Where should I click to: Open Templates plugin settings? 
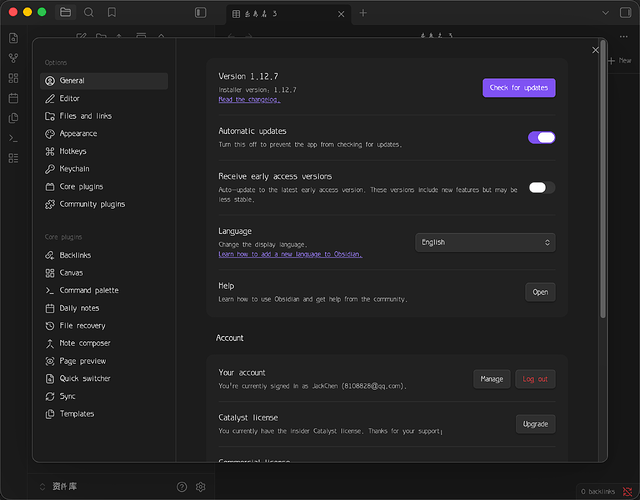[x=104, y=414]
